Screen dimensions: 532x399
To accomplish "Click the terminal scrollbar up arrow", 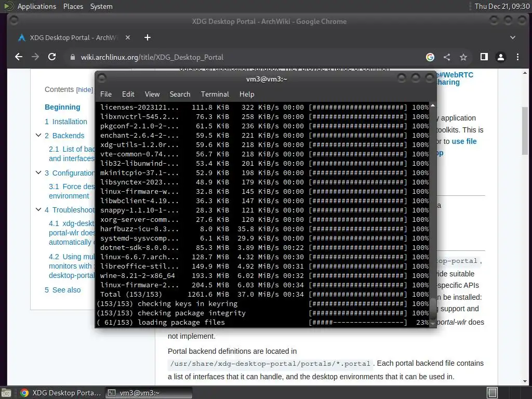I will point(433,106).
